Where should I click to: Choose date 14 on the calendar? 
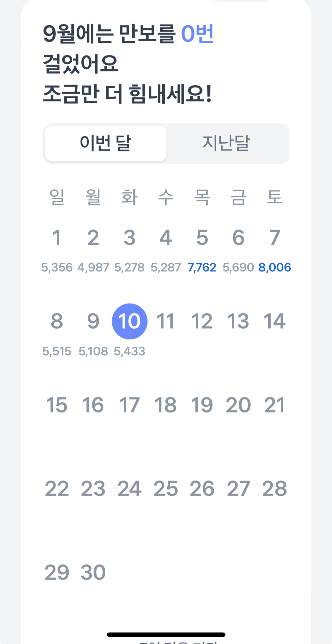pos(274,321)
